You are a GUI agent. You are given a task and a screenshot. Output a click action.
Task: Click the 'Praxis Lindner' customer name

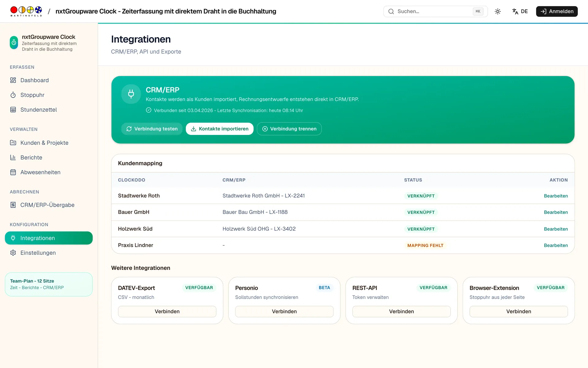click(135, 245)
